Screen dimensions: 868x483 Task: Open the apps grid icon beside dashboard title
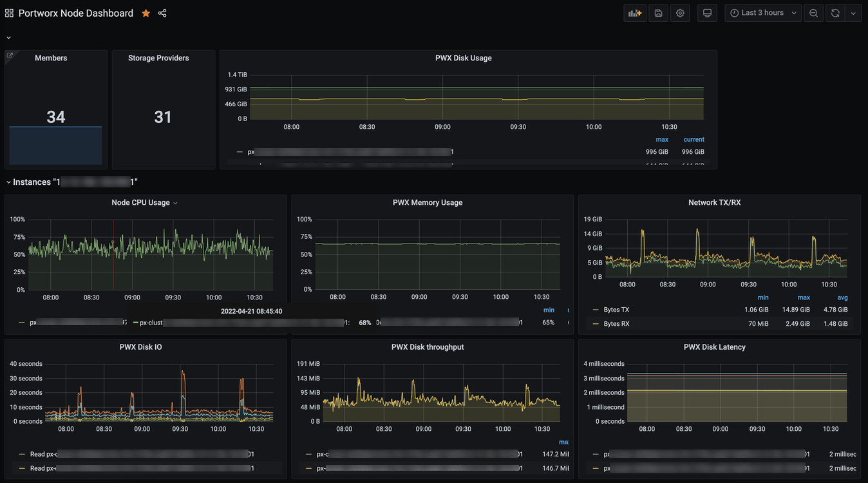coord(9,12)
